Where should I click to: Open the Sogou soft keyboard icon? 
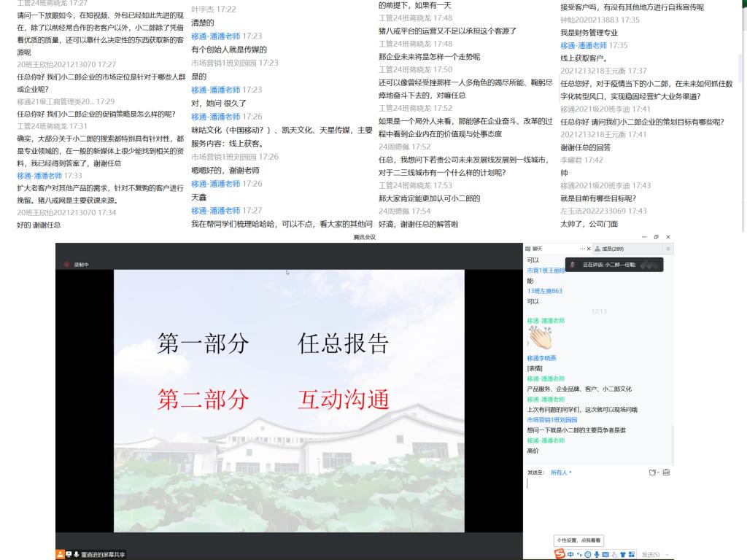click(x=605, y=554)
